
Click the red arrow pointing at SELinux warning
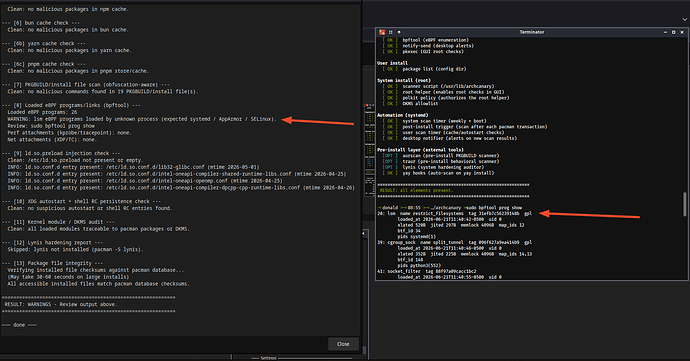pyautogui.click(x=317, y=121)
